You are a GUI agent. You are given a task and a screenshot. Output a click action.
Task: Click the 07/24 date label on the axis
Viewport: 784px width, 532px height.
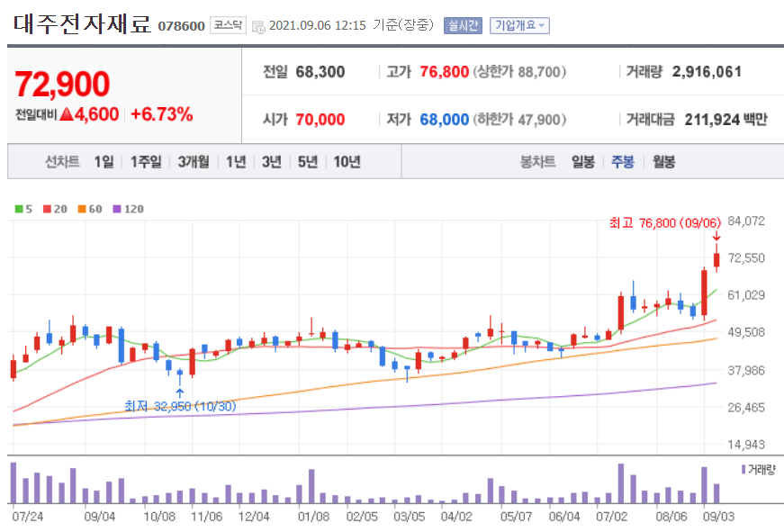[28, 516]
